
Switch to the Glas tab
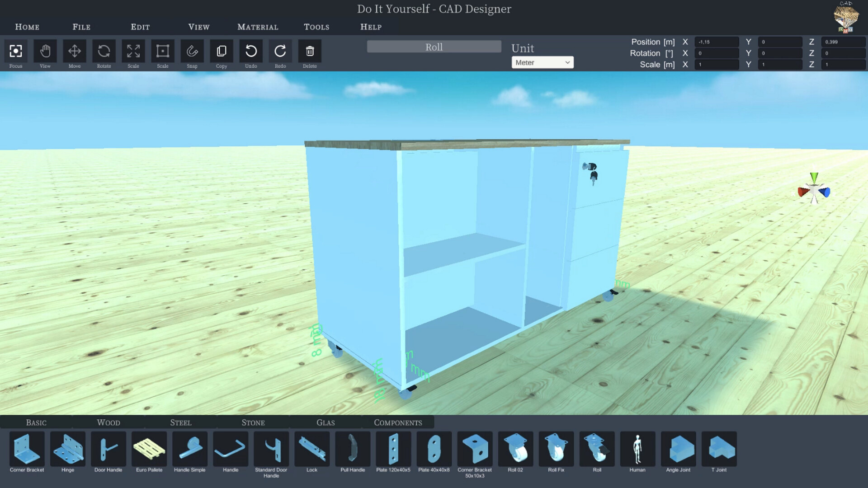click(325, 422)
